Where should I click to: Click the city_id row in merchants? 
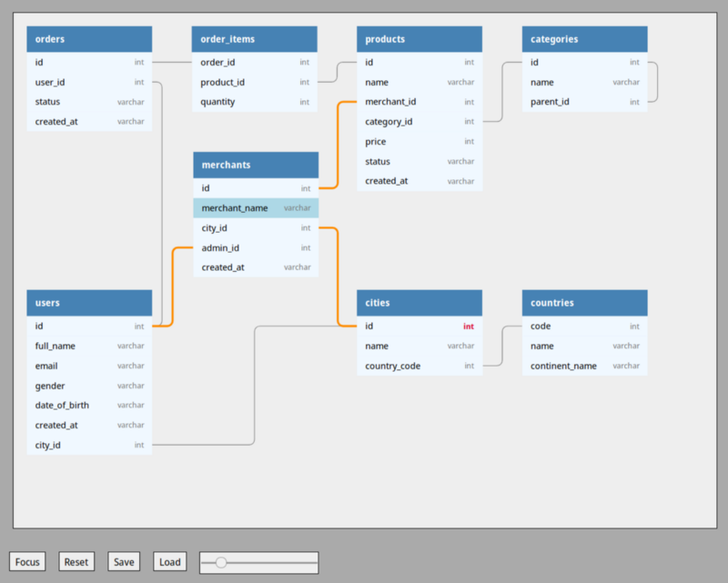tap(256, 228)
